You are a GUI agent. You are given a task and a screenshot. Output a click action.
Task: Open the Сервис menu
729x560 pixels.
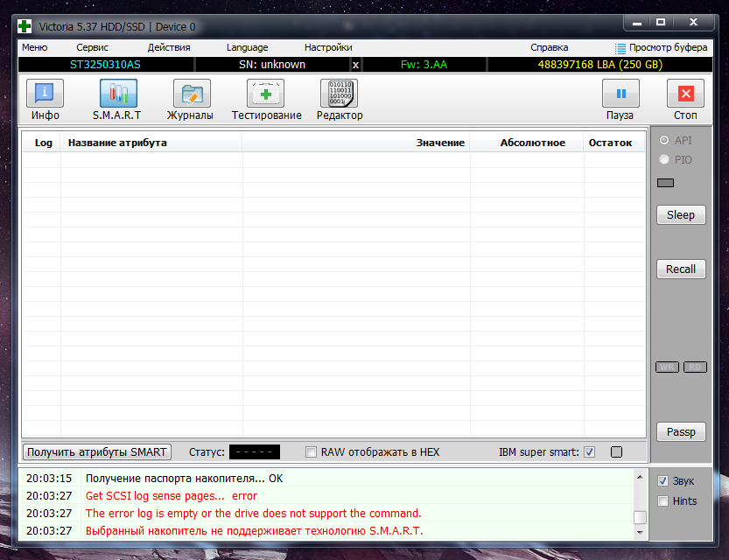point(92,47)
